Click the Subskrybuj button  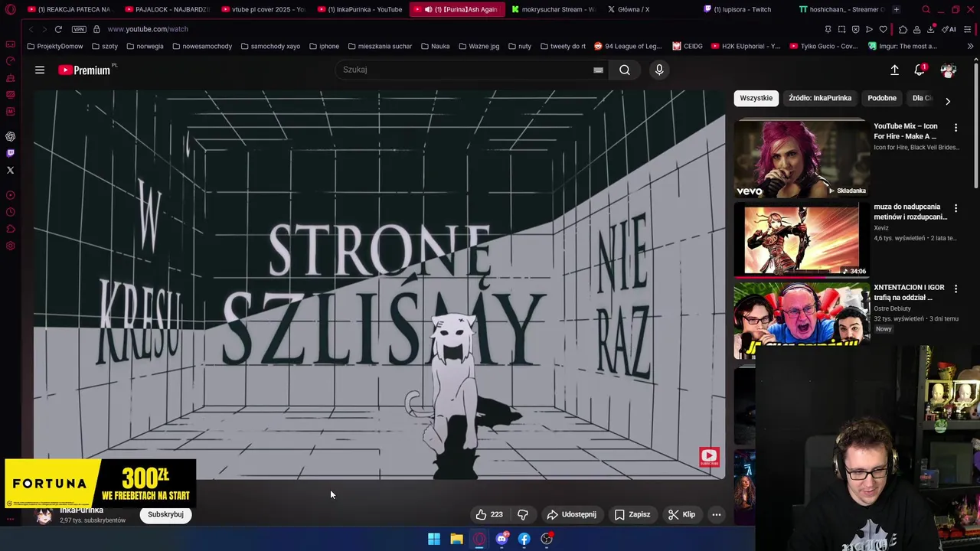(165, 514)
